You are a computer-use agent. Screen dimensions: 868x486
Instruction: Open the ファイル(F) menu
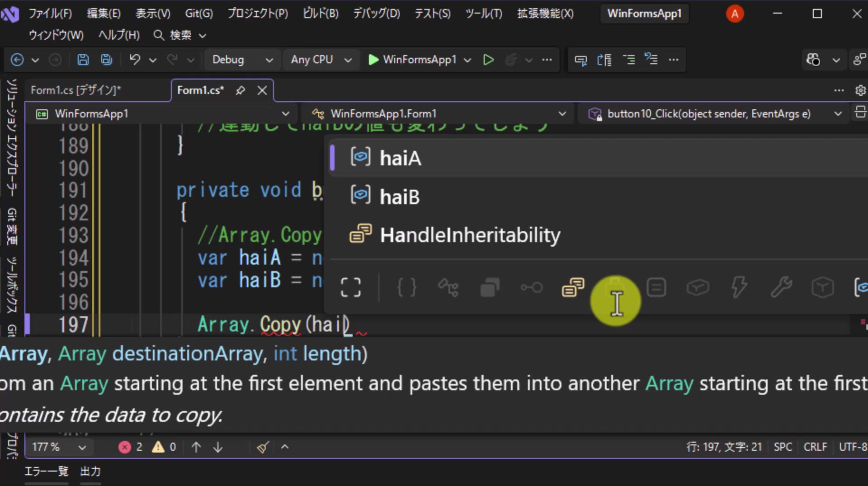pyautogui.click(x=50, y=14)
